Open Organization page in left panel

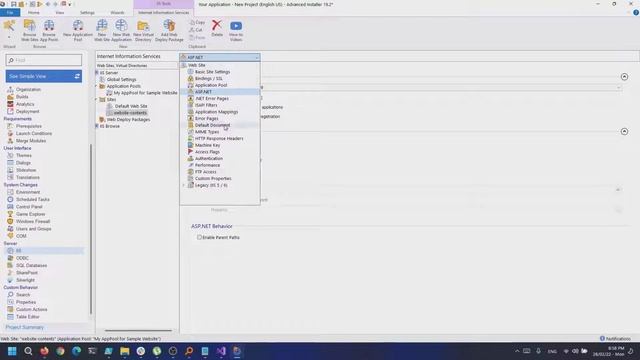(x=28, y=89)
